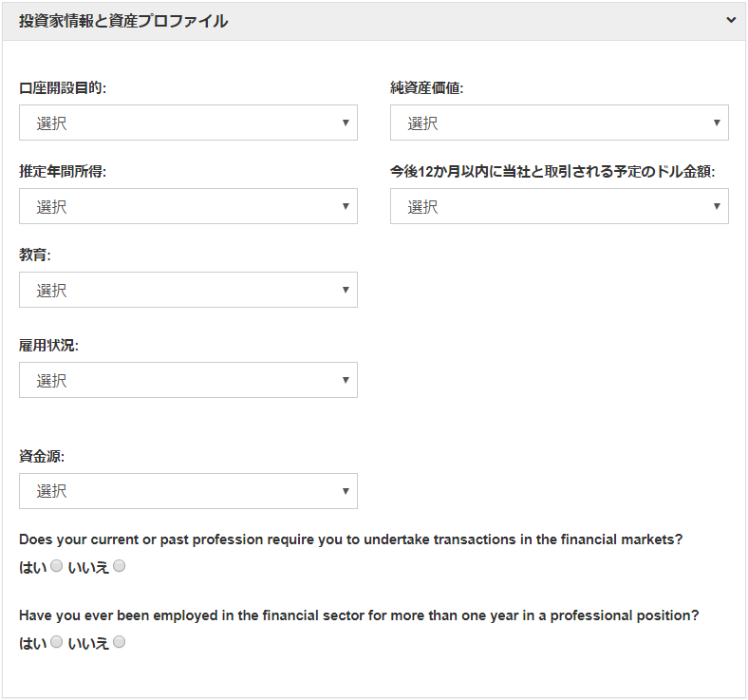Click the arrow icon on 教育 field
The width and height of the screenshot is (748, 700).
tap(346, 290)
